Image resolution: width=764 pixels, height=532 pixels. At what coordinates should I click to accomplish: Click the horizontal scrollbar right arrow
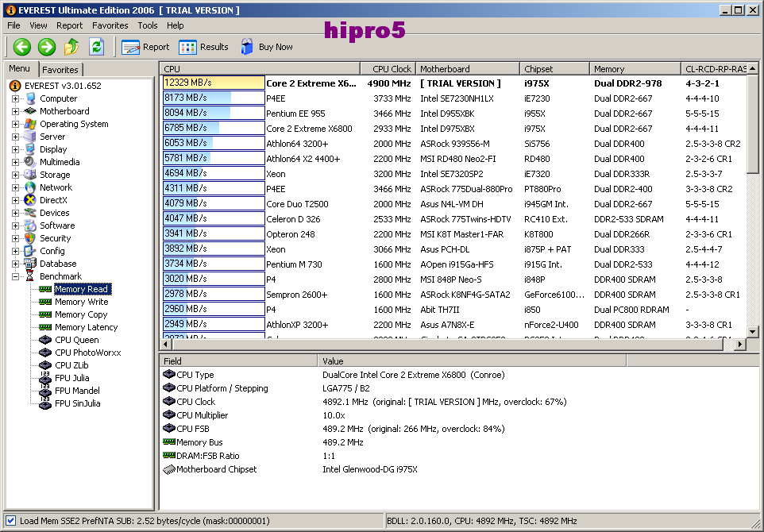(740, 344)
